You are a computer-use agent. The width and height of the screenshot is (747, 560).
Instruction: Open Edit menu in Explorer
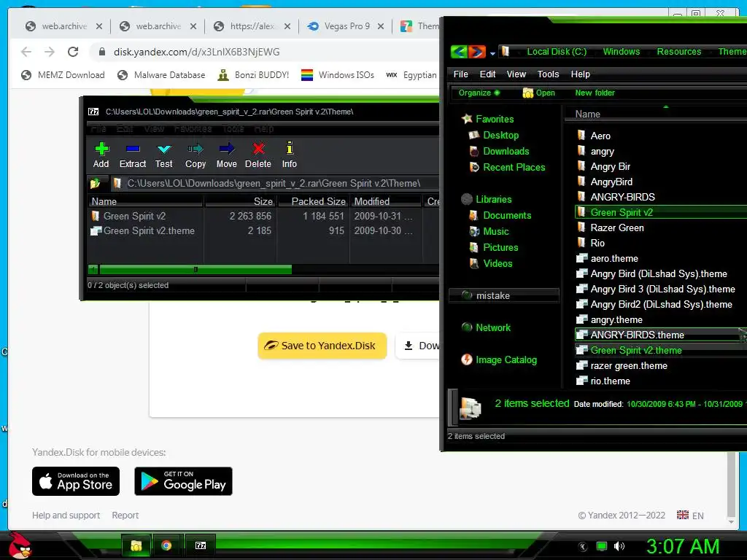(487, 74)
